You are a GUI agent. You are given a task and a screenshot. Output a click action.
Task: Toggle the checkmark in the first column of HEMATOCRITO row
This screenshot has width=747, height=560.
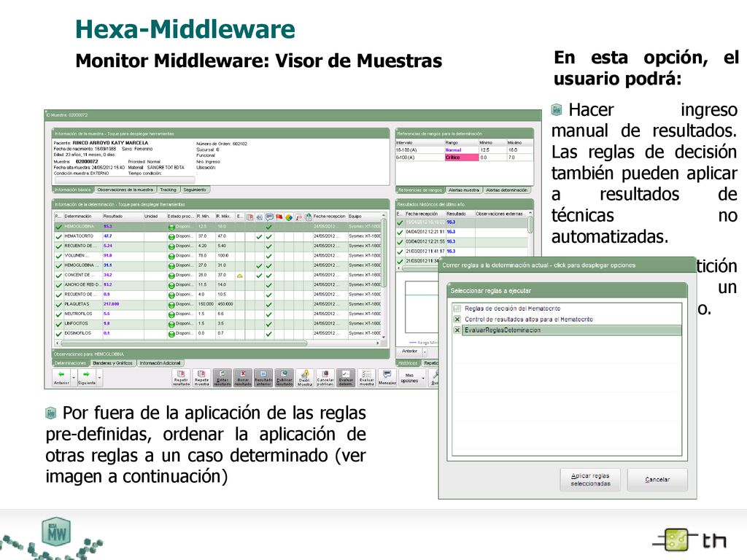point(58,237)
